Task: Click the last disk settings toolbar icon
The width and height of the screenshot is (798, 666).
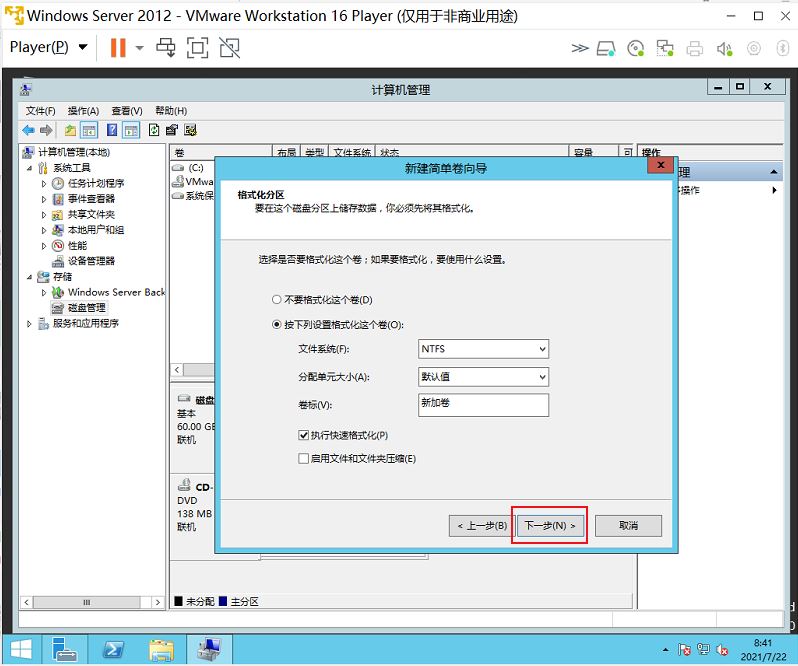Action: (x=190, y=130)
